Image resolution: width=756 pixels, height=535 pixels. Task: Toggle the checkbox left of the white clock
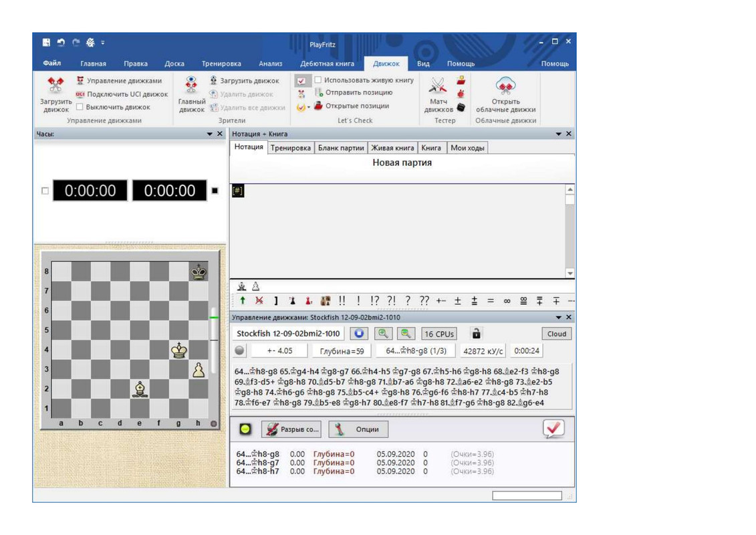45,191
